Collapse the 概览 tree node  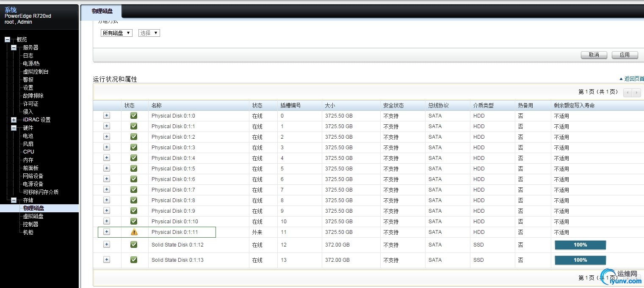pos(7,39)
